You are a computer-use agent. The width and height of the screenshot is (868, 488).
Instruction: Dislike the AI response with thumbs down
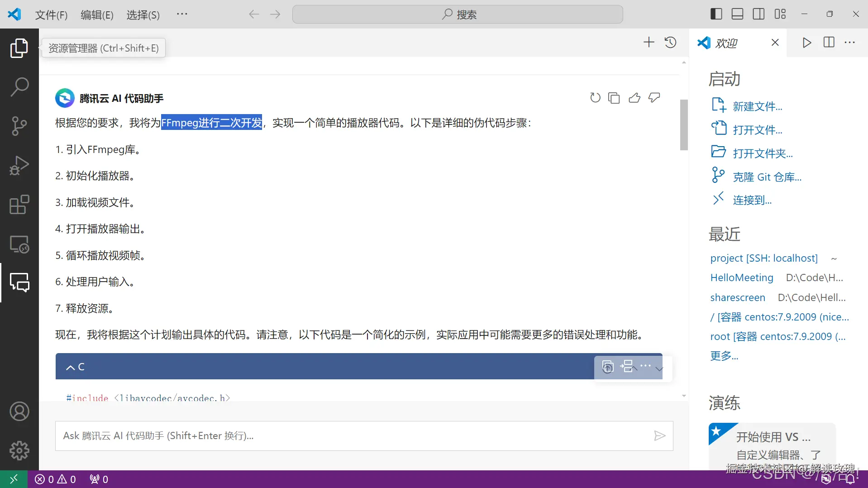(654, 98)
